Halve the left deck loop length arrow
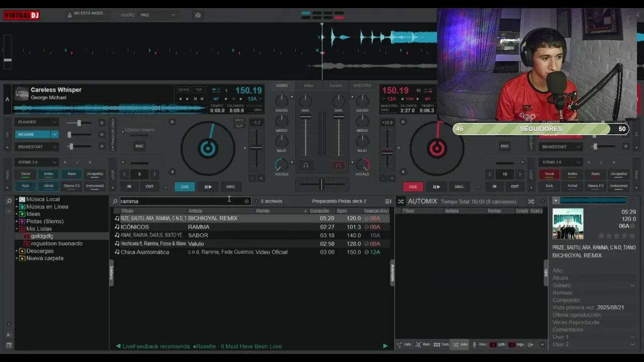Image resolution: width=644 pixels, height=362 pixels. click(124, 174)
